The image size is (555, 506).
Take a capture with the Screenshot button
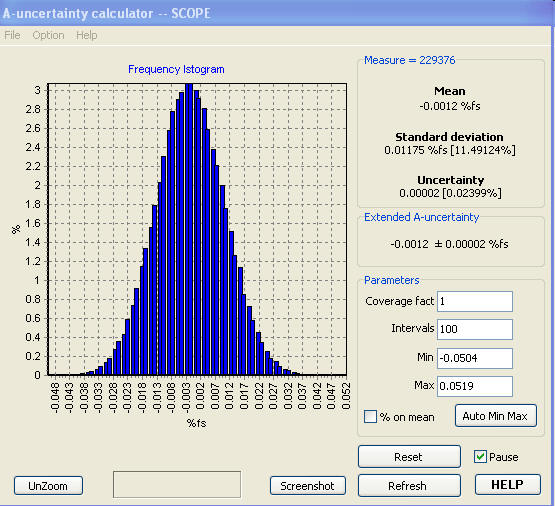point(307,486)
